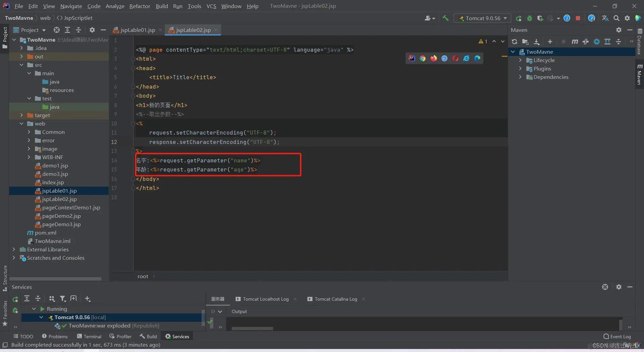Open the Build tool window
The height and width of the screenshot is (352, 644).
pyautogui.click(x=148, y=336)
